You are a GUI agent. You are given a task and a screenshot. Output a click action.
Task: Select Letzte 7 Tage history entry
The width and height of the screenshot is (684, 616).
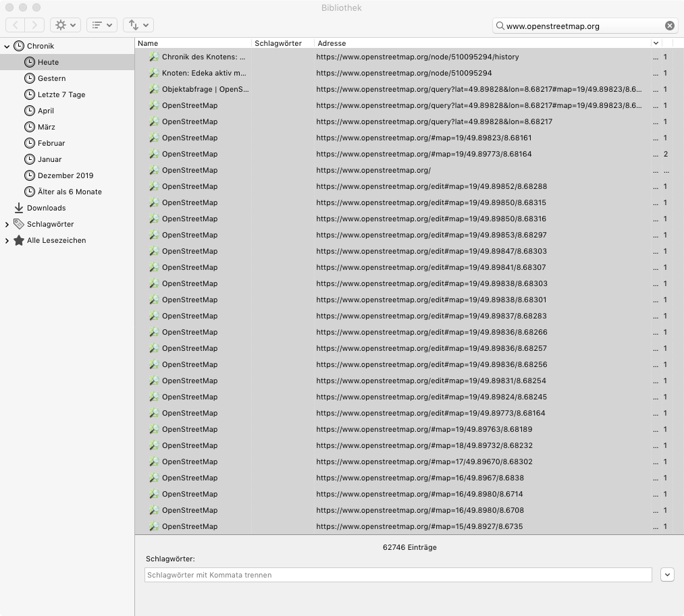point(67,94)
